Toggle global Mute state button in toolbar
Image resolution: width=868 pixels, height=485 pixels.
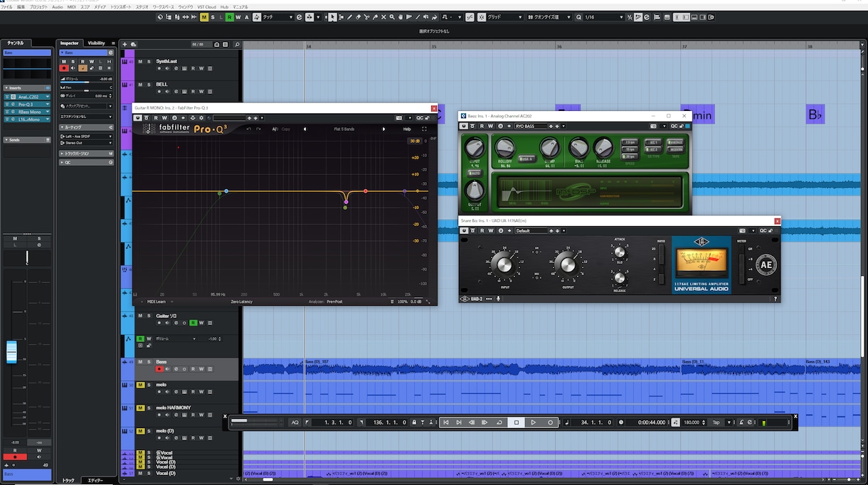click(x=204, y=17)
